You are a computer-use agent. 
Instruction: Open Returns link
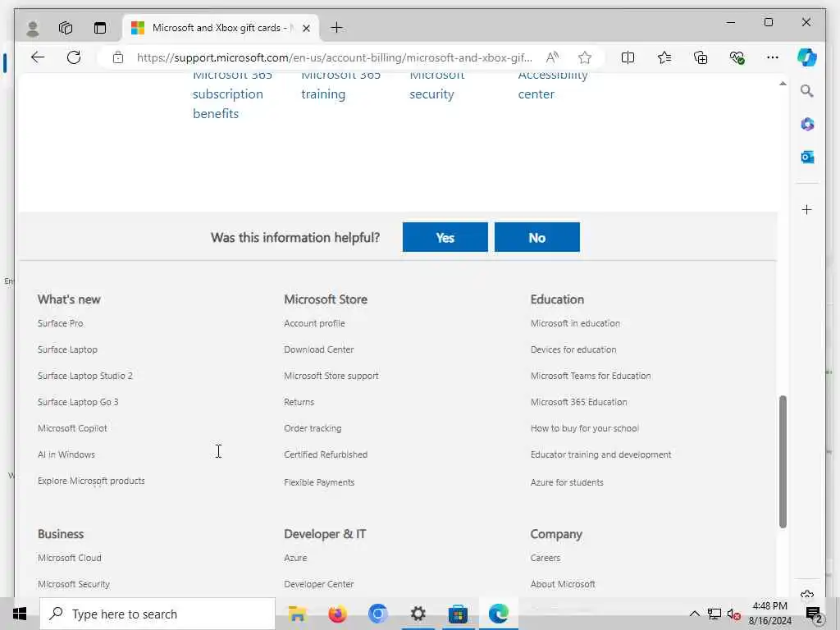point(299,402)
